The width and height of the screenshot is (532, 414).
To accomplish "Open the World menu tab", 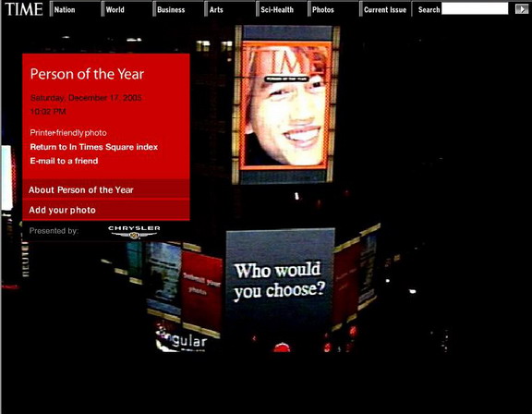I will pyautogui.click(x=115, y=9).
